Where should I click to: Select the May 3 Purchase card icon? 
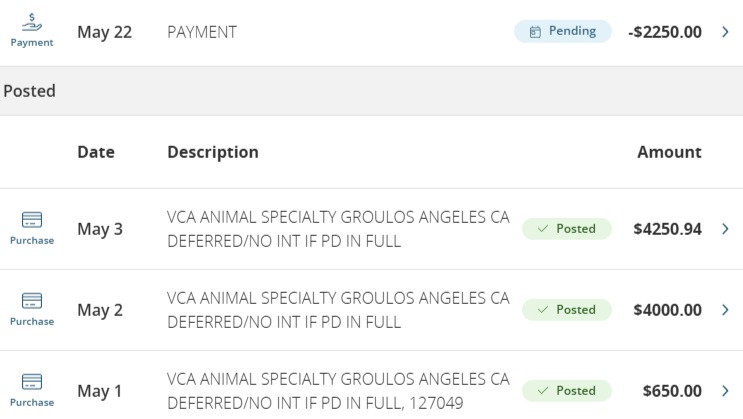(x=32, y=219)
